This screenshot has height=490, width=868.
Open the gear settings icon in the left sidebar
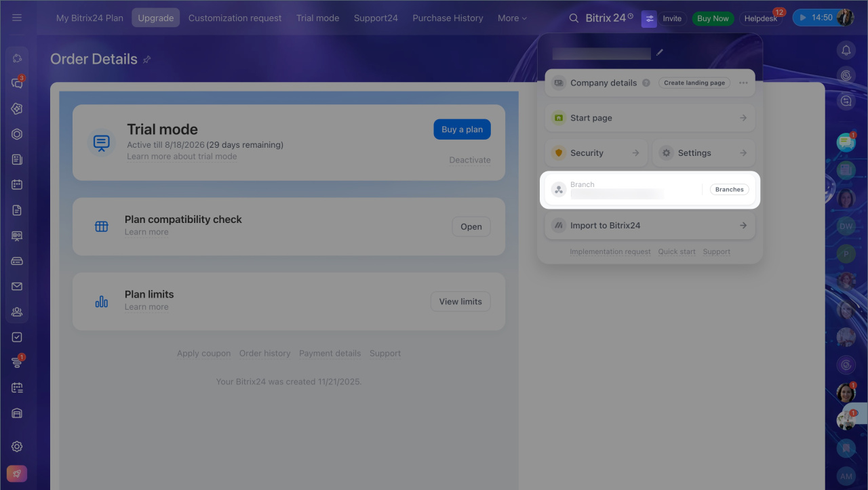[17, 447]
